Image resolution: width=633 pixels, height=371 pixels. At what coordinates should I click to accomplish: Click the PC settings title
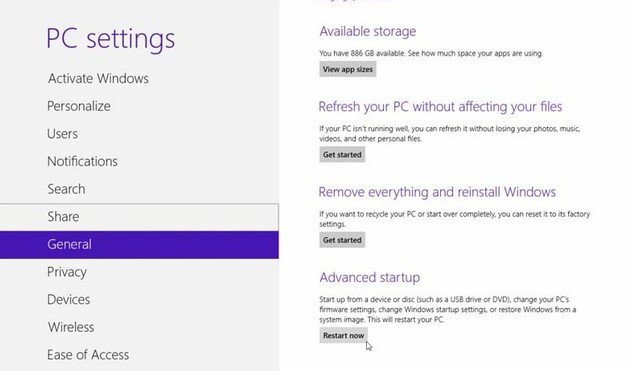coord(111,39)
